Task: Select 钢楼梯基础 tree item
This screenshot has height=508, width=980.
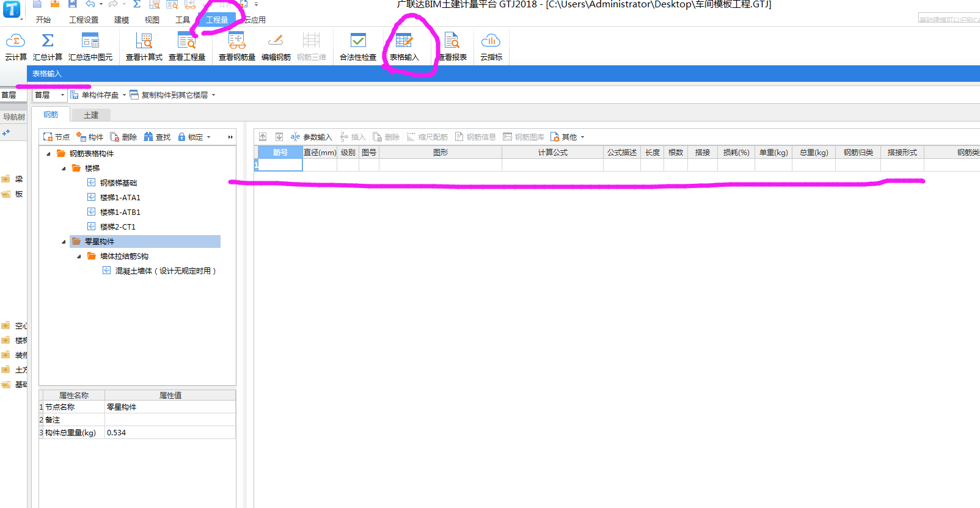Action: tap(119, 183)
